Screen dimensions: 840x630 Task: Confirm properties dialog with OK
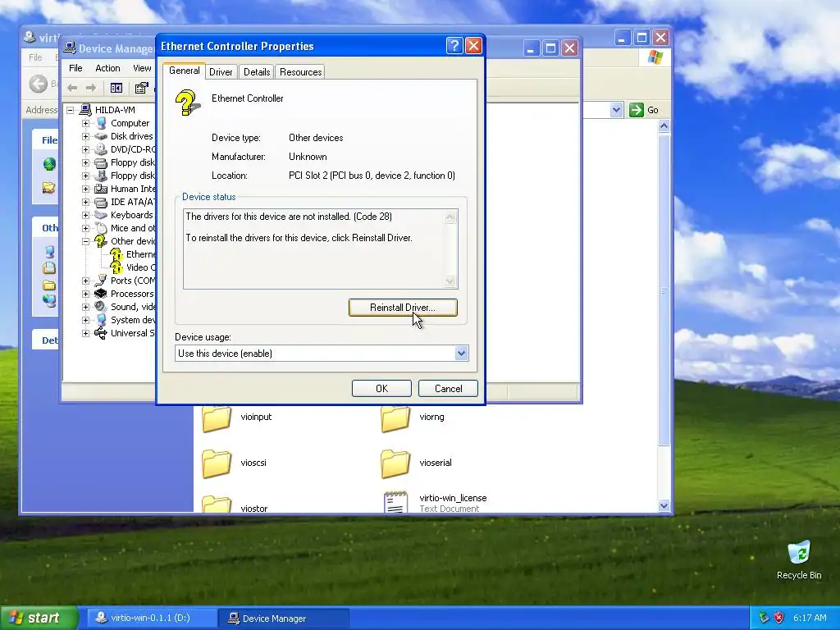coord(381,388)
